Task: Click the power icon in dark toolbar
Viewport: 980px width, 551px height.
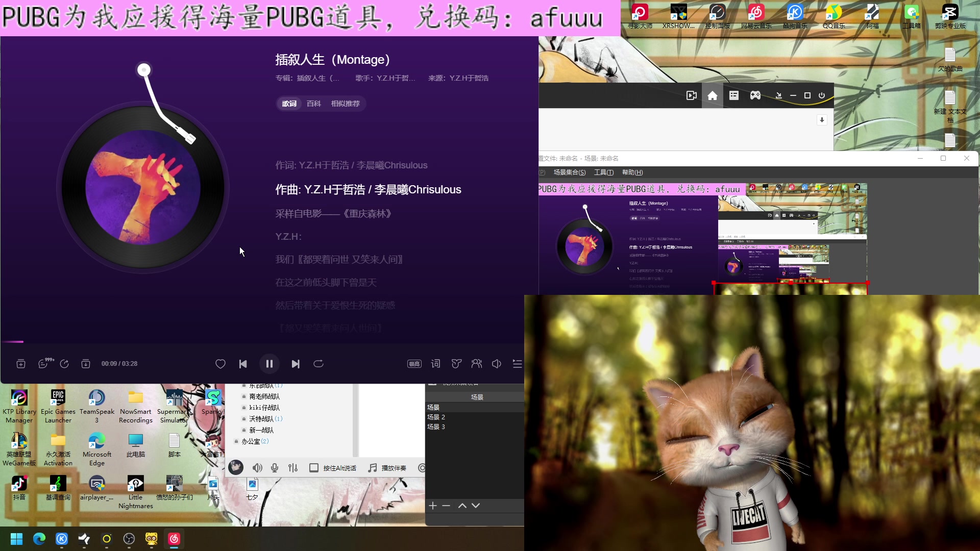Action: coord(822,95)
